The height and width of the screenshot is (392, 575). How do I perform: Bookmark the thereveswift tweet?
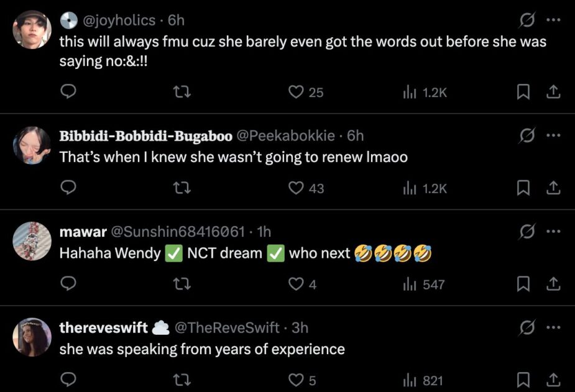(x=523, y=380)
